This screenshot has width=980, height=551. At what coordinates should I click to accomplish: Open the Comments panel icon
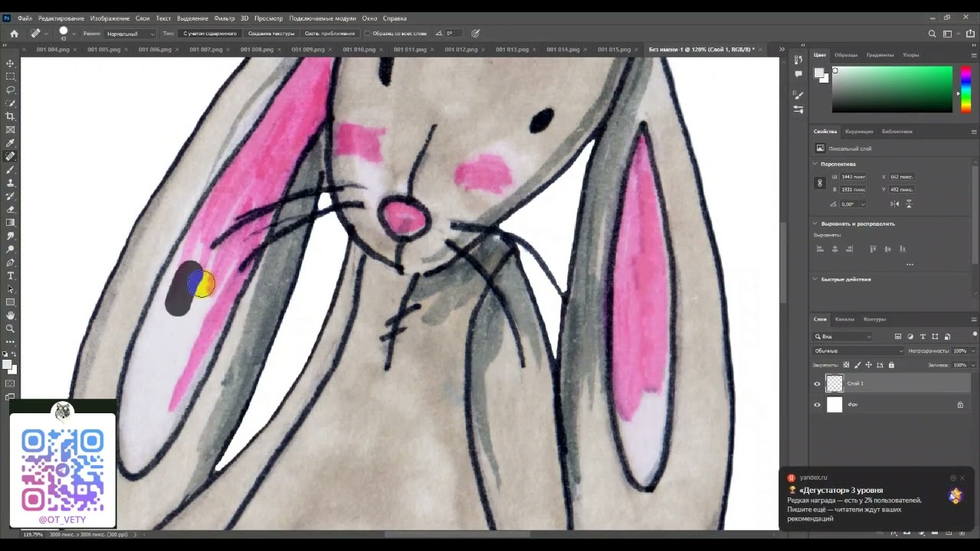(x=799, y=74)
